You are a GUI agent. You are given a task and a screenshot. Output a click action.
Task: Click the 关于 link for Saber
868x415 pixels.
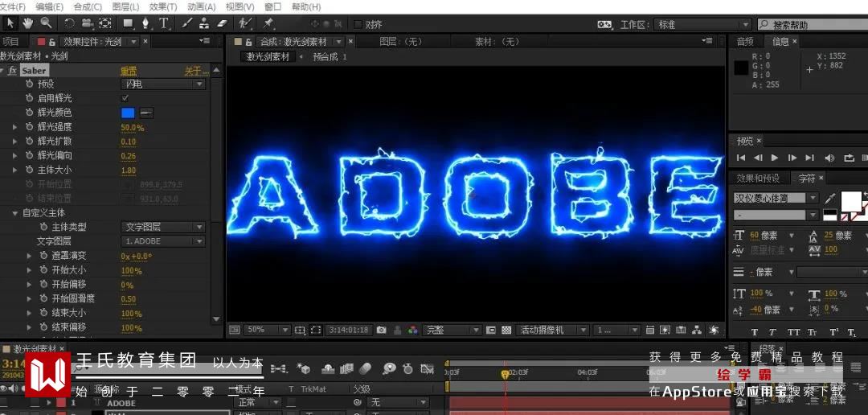click(x=197, y=71)
